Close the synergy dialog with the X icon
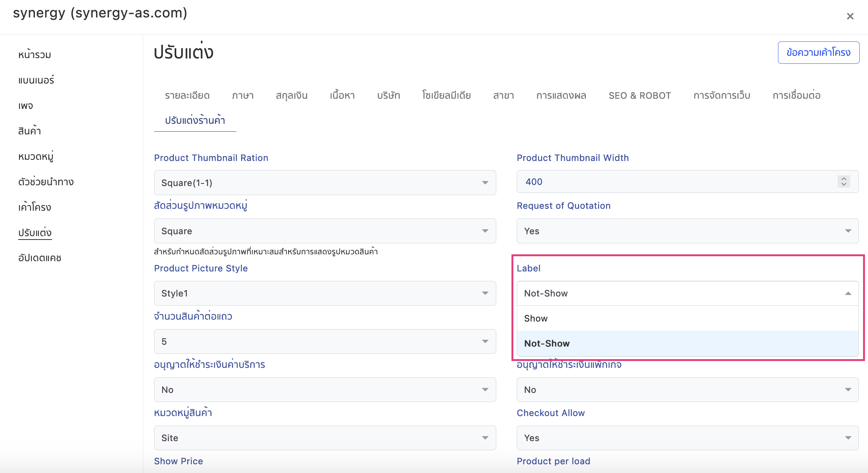Viewport: 868px width, 473px height. 850,16
